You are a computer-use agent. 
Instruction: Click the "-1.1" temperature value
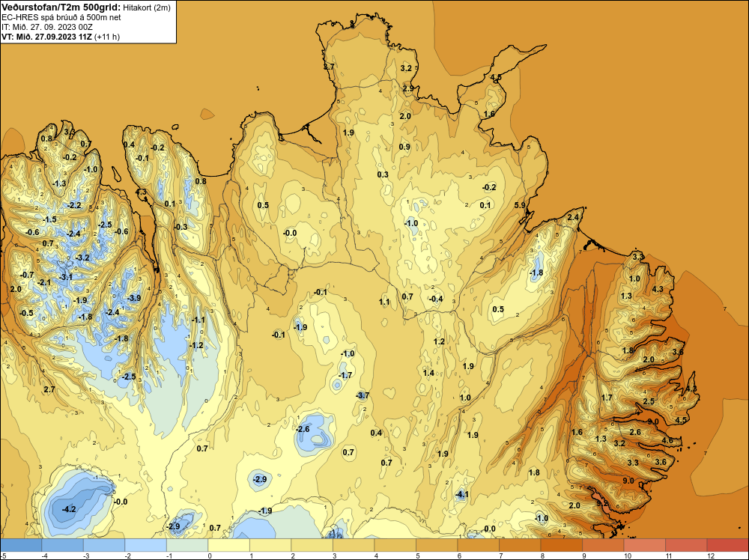198,320
